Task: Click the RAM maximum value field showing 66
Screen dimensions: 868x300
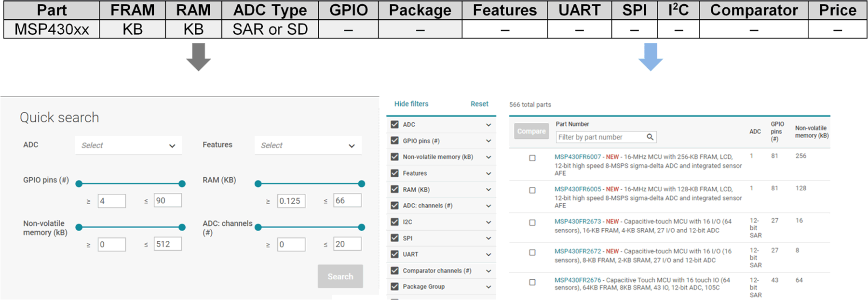Action: [x=347, y=200]
